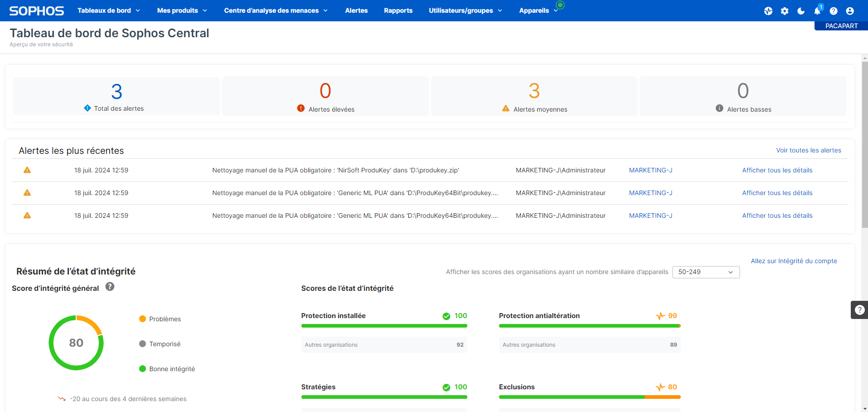Expand the Mes produits dropdown
Viewport: 868px width, 412px height.
[x=182, y=10]
